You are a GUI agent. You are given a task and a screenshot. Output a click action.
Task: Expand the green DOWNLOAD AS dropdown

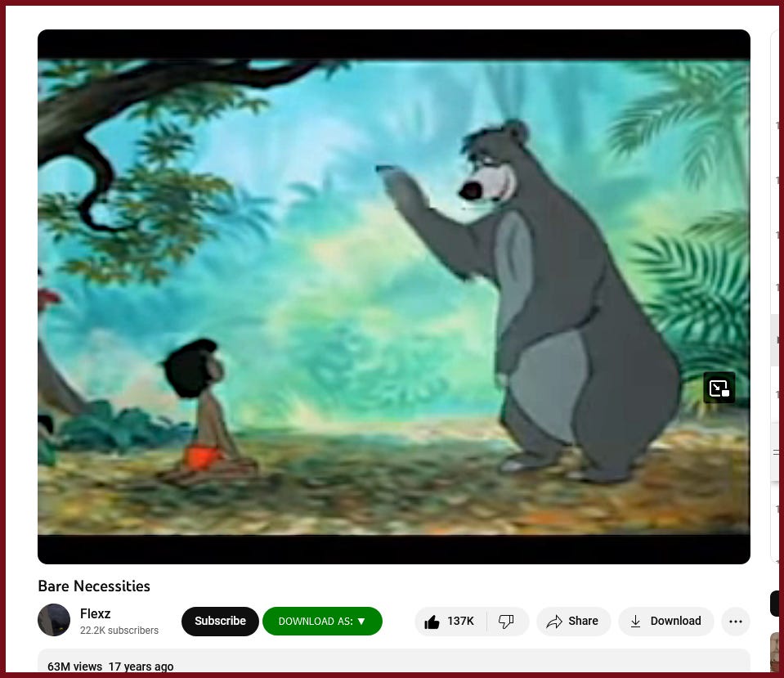click(x=322, y=622)
